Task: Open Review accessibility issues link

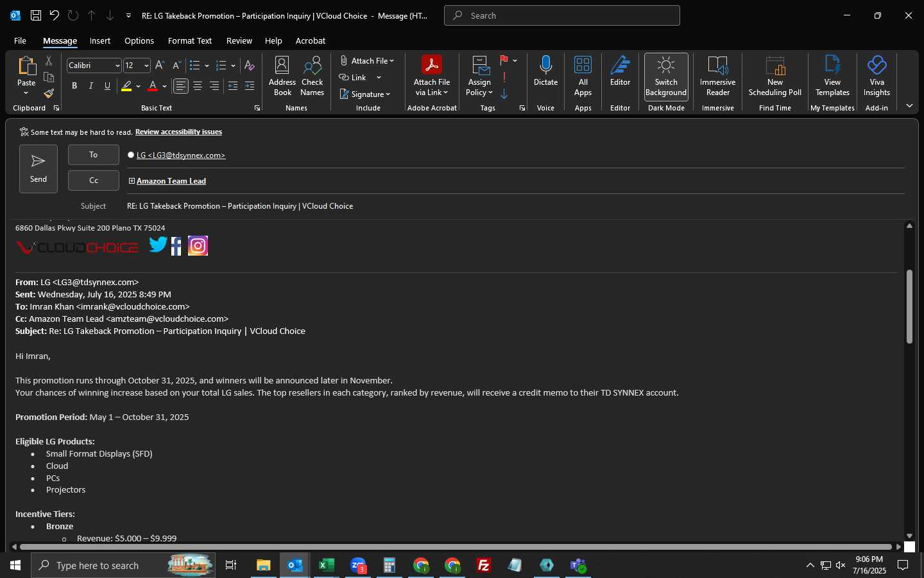Action: coord(178,132)
